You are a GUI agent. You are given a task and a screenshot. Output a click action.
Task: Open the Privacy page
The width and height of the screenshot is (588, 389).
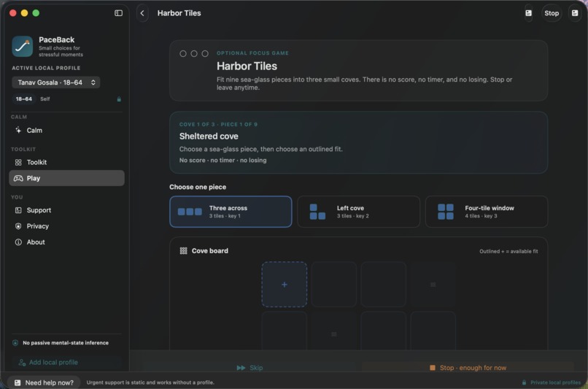click(66, 226)
